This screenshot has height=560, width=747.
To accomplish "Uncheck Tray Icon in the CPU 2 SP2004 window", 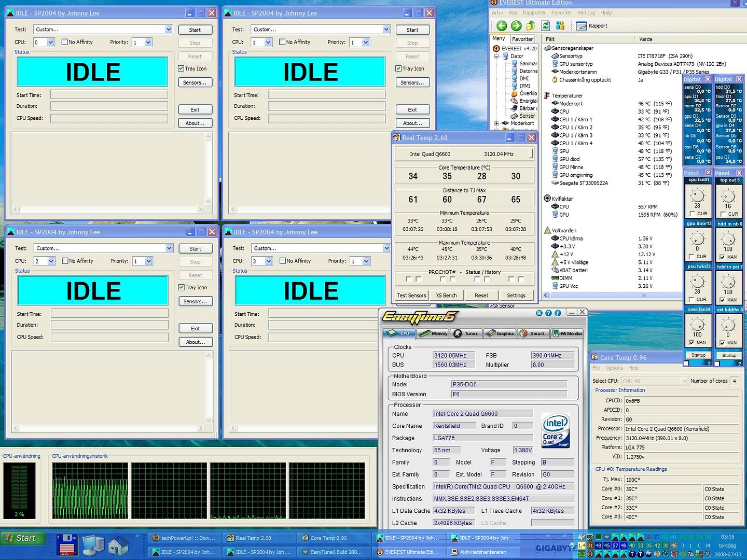I will [182, 287].
